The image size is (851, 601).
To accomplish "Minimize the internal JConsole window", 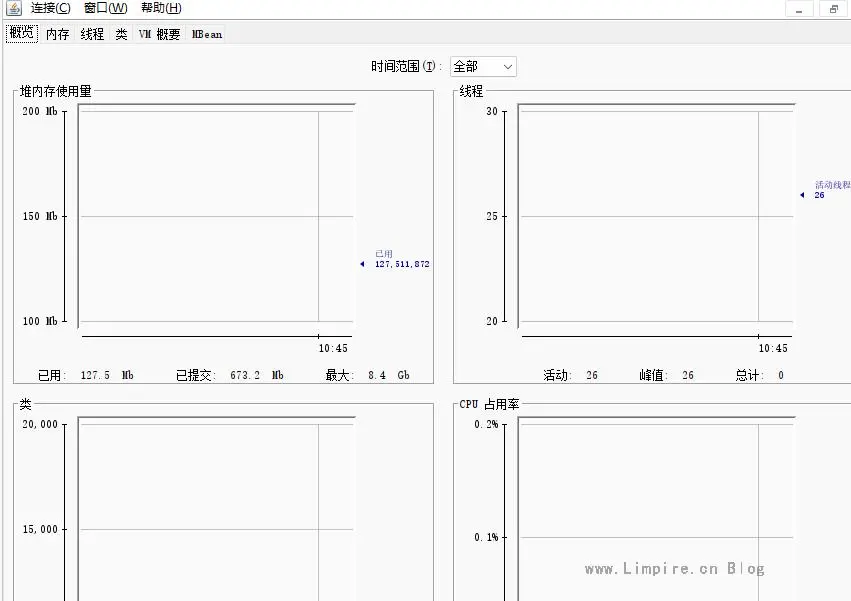I will pos(798,9).
